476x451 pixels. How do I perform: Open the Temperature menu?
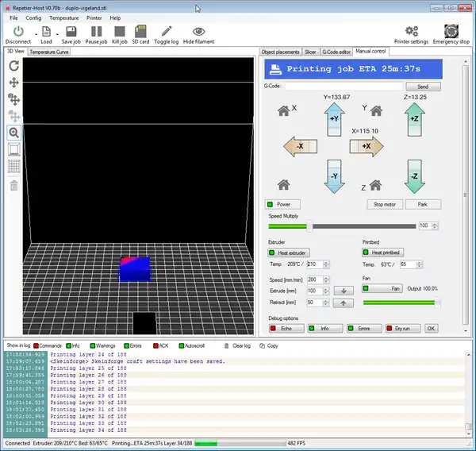[63, 17]
